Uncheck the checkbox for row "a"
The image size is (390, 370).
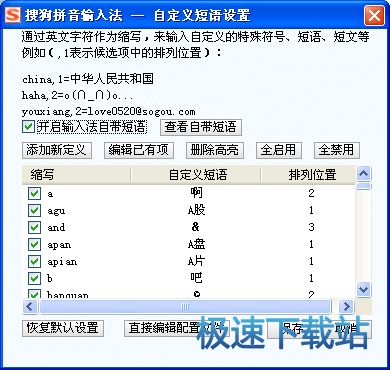(x=34, y=193)
